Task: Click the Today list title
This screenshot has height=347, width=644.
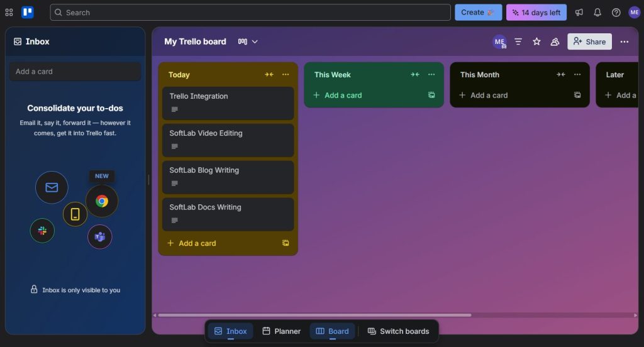Action: 179,75
